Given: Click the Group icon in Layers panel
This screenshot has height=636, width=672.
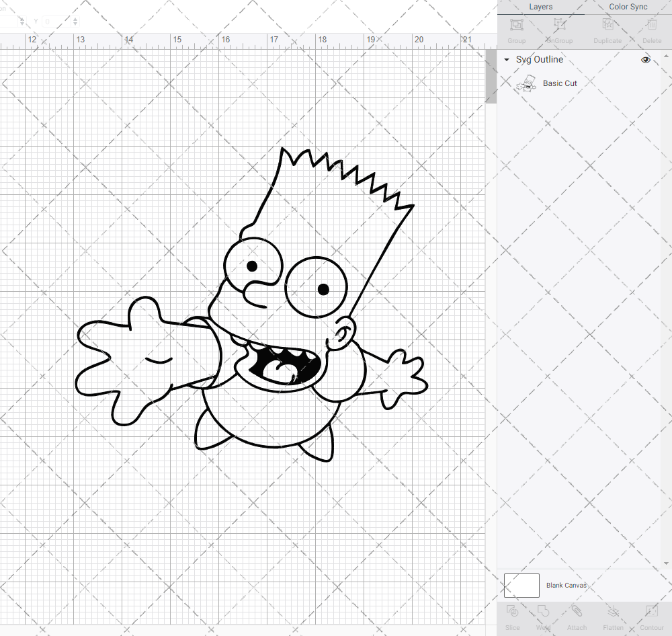Looking at the screenshot, I should coord(516,28).
